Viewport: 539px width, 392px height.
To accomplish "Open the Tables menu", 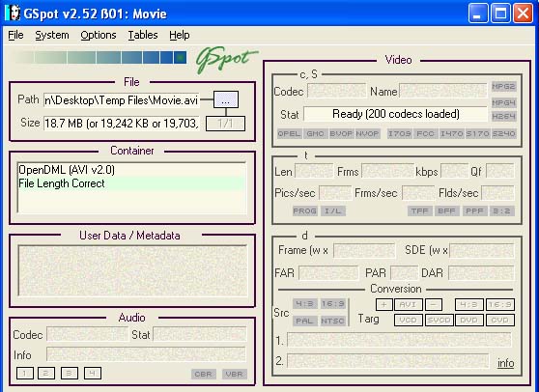I will click(x=143, y=35).
